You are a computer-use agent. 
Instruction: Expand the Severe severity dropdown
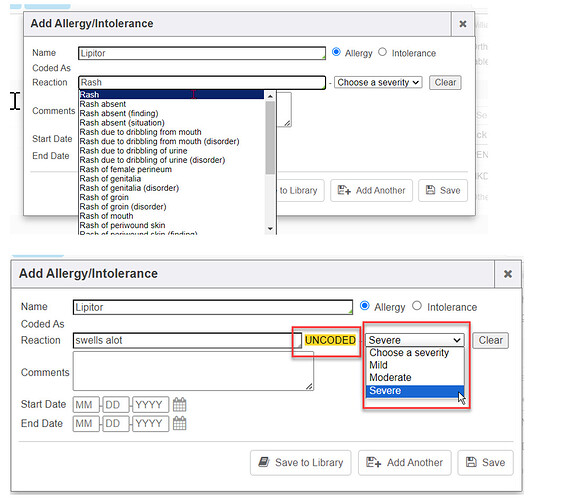click(x=414, y=340)
